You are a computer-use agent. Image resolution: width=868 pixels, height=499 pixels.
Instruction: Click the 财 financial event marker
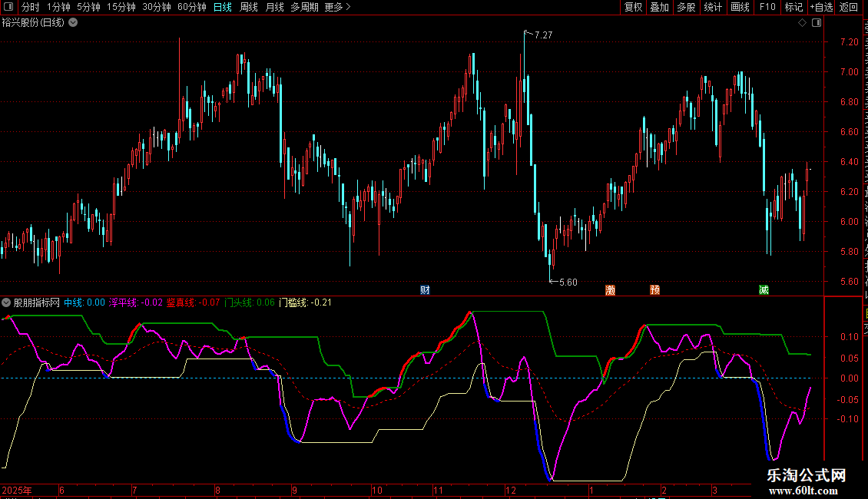(x=425, y=290)
